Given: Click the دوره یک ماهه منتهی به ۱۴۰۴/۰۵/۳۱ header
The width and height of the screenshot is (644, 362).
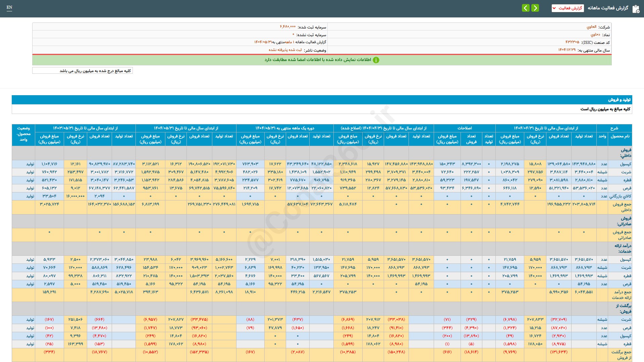Looking at the screenshot, I should (285, 128).
